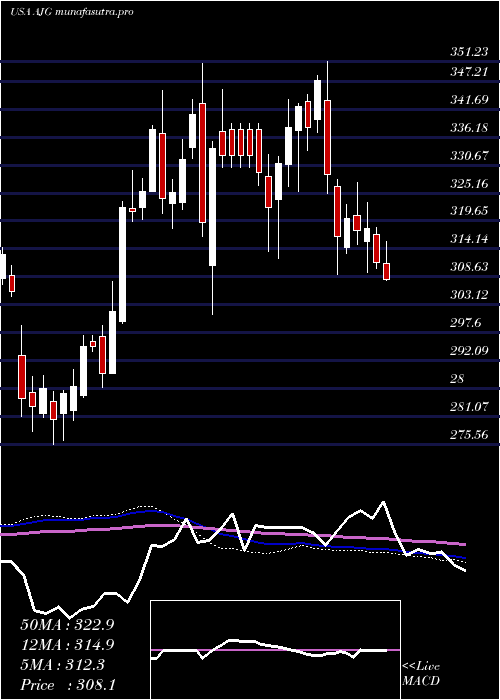Click the 'USA AJG munafasutra.pro' chart title
Image resolution: width=500 pixels, height=700 pixels.
[x=71, y=12]
